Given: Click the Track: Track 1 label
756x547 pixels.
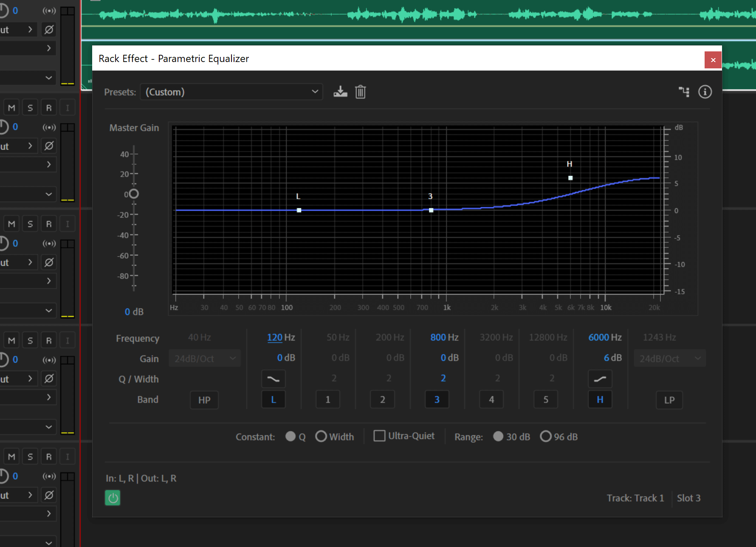Looking at the screenshot, I should (635, 498).
